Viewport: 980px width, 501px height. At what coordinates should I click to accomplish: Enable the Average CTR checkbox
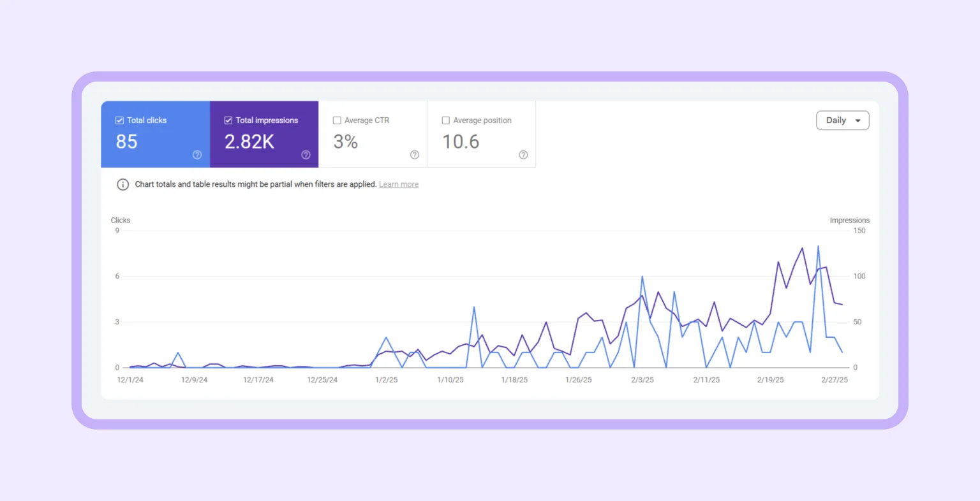tap(336, 120)
